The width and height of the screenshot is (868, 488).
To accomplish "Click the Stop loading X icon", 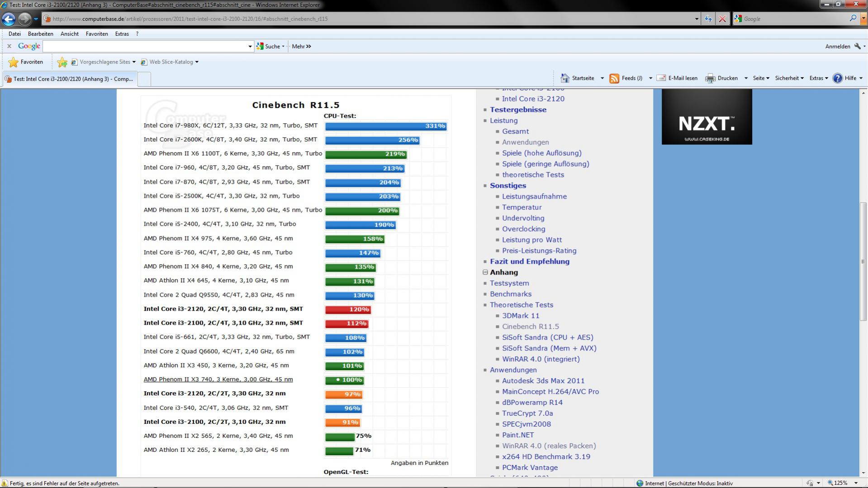I will [722, 19].
